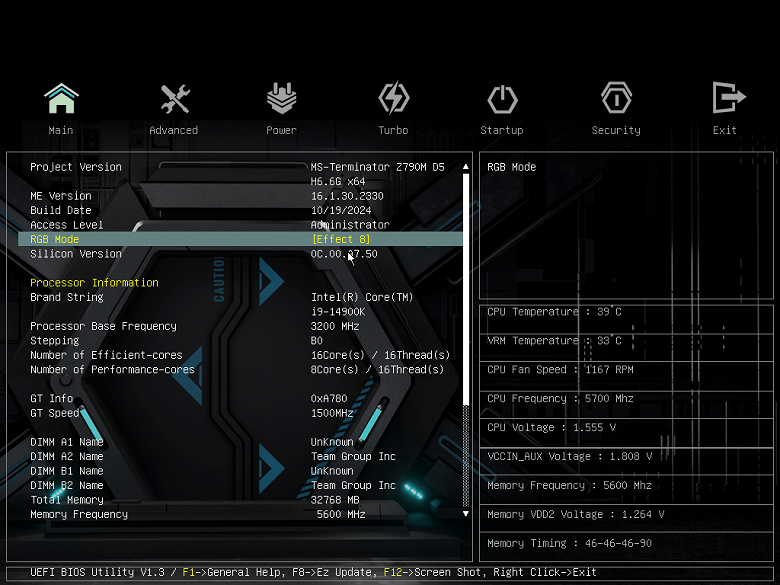Click the Exit door-arrow icon
780x585 pixels.
point(729,98)
